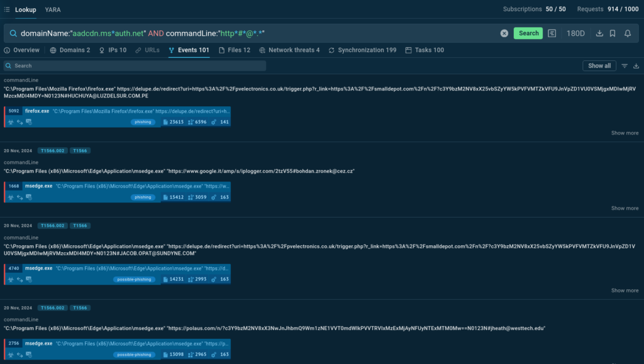Open the events filter icon
Screen dimensions: 644x364
pos(625,66)
